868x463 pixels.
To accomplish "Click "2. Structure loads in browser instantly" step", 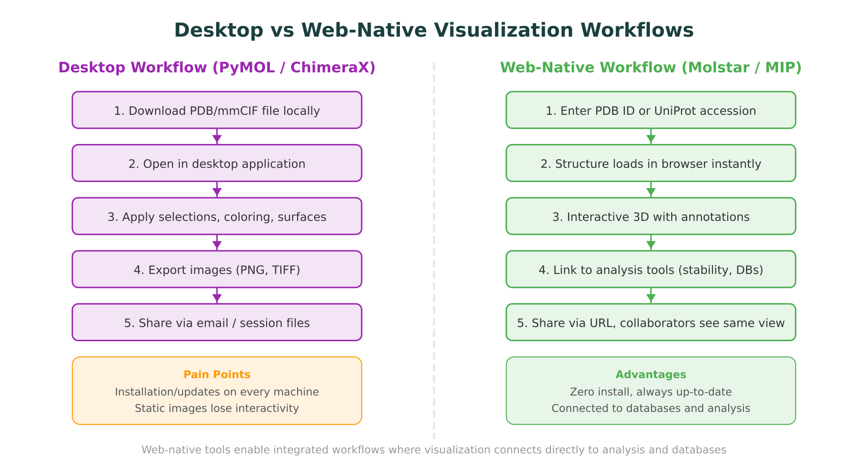I will tap(651, 163).
